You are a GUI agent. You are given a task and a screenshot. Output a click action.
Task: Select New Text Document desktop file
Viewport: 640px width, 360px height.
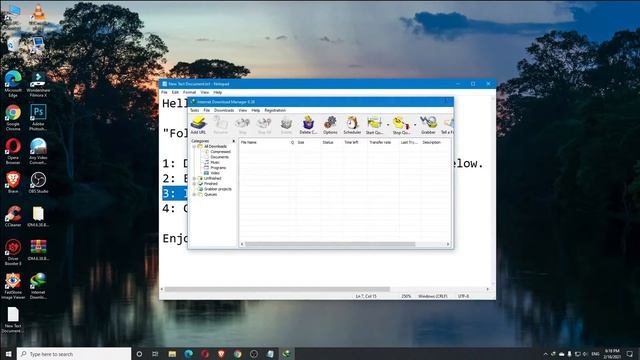pyautogui.click(x=13, y=320)
